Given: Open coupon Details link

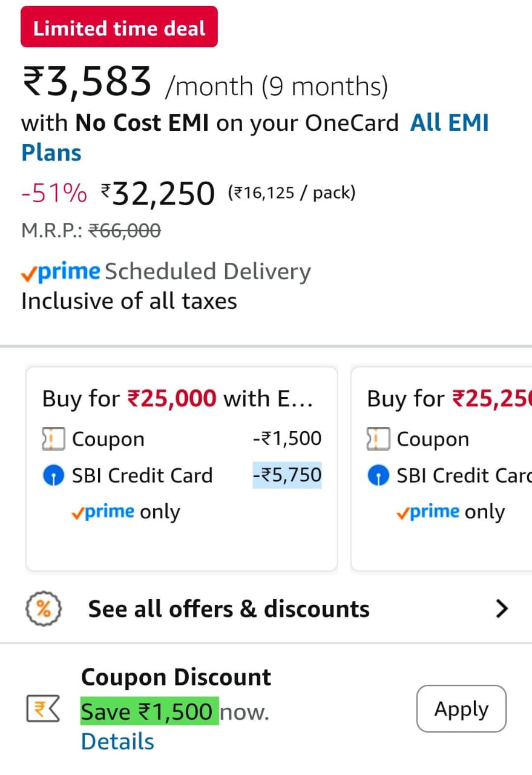Looking at the screenshot, I should coord(117,741).
